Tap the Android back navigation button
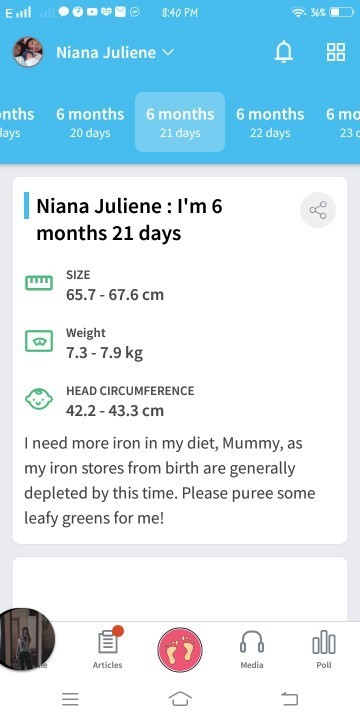Screen dimensions: 360x720 (x=289, y=699)
